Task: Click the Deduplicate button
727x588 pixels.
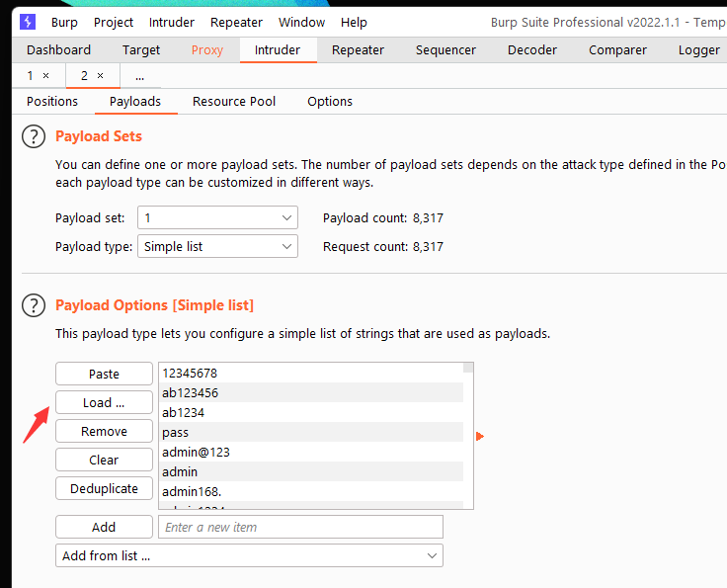Action: point(104,489)
